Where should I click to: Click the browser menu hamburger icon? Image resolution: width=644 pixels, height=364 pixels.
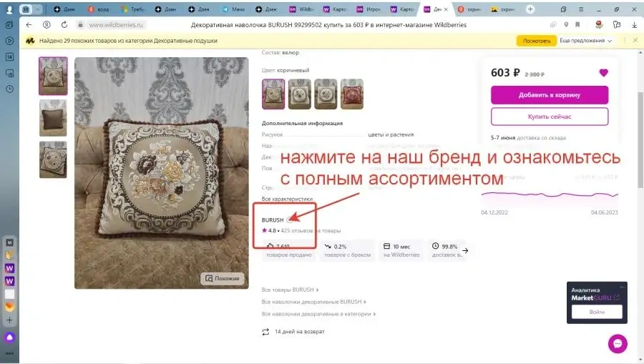(x=581, y=9)
